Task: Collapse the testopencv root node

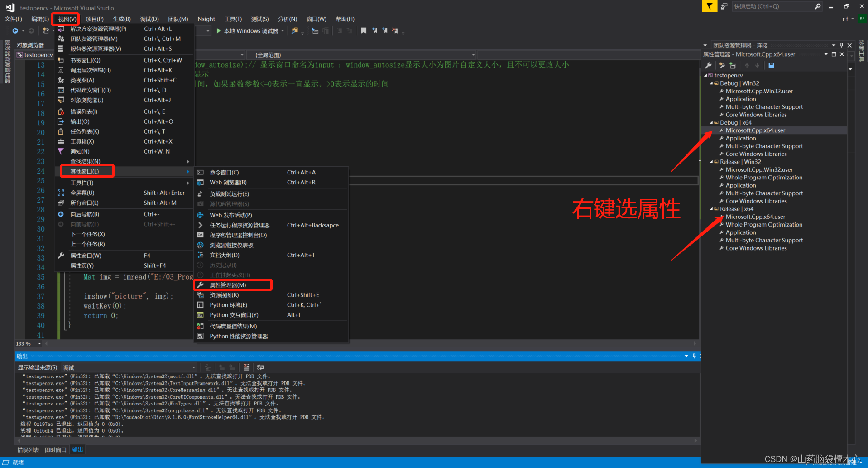Action: click(705, 76)
